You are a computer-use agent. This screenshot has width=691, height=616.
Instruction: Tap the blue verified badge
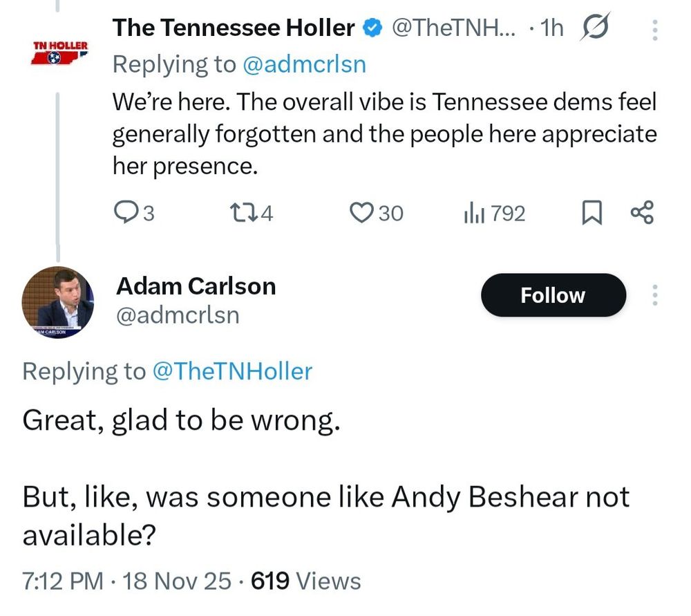[x=372, y=28]
